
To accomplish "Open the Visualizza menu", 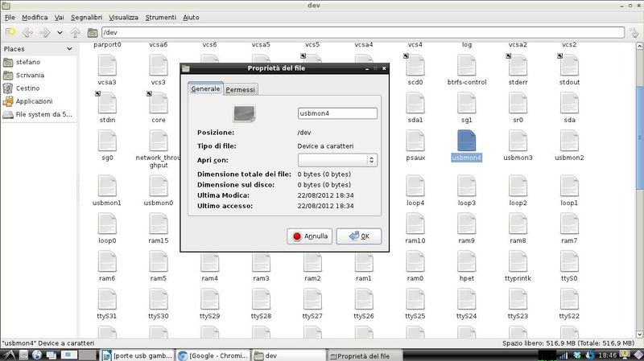I will (x=123, y=17).
